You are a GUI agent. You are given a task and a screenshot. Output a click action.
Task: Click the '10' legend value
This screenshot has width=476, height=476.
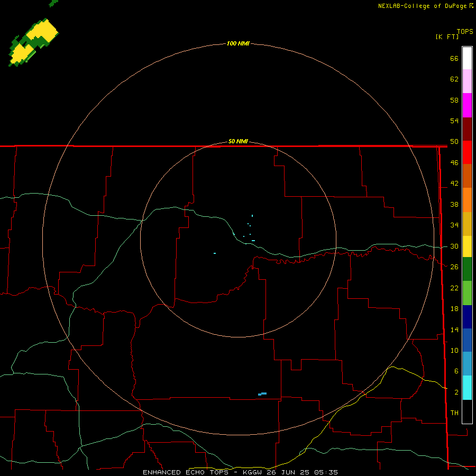[x=454, y=351]
